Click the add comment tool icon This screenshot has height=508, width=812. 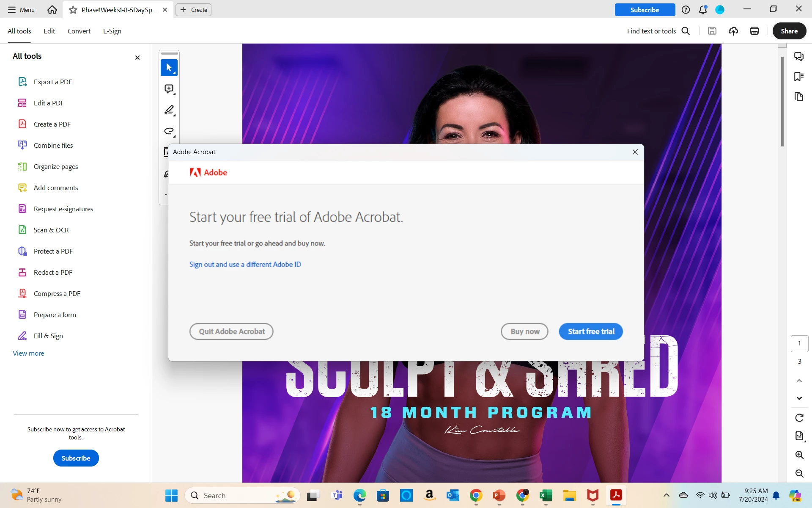click(169, 89)
